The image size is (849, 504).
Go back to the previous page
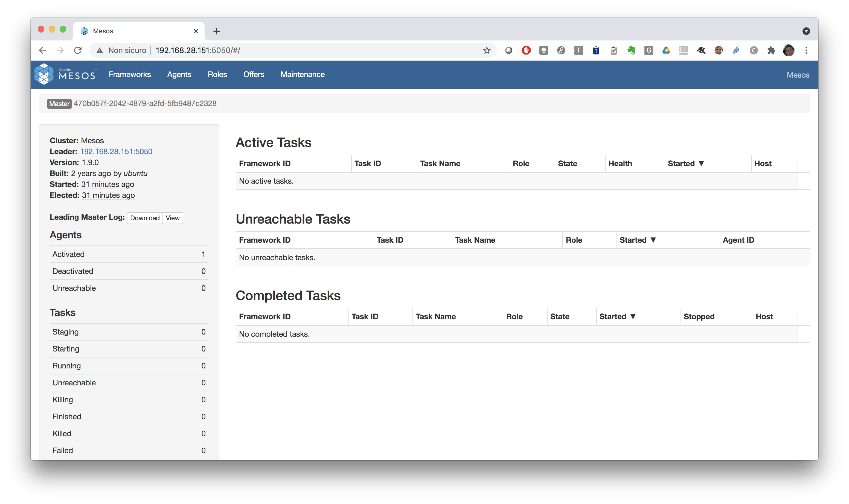coord(42,50)
